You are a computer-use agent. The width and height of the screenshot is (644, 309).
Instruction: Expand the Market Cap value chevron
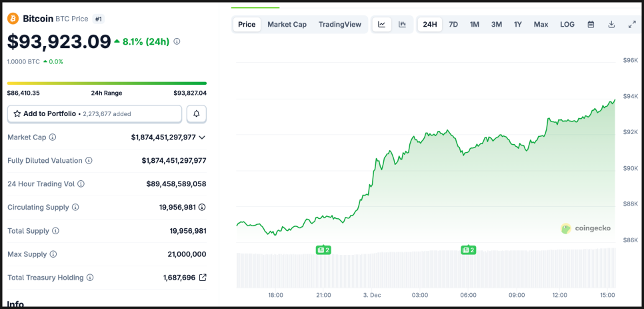coord(202,137)
